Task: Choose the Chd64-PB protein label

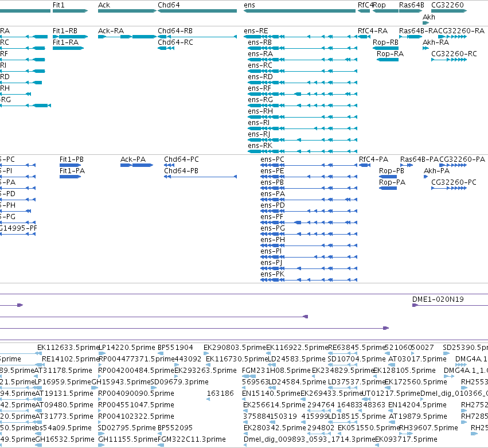Action: (181, 171)
